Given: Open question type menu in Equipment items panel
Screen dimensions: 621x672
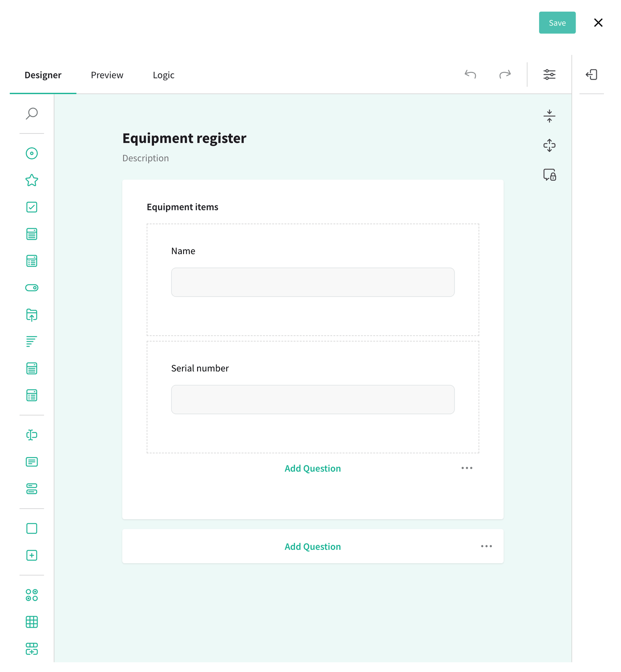Looking at the screenshot, I should [x=467, y=468].
